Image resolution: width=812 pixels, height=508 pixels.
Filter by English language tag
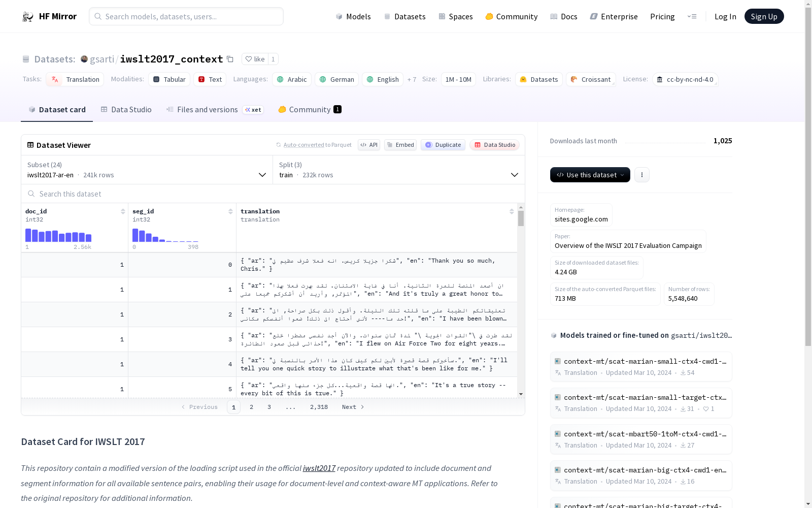[383, 79]
